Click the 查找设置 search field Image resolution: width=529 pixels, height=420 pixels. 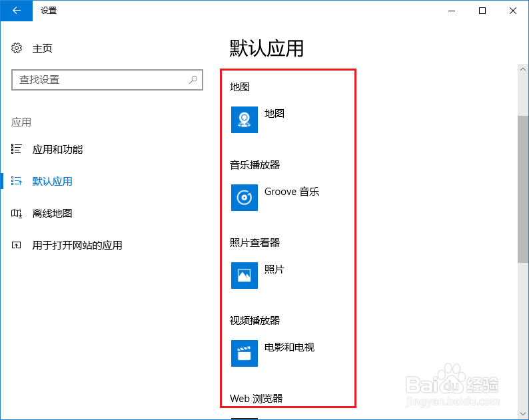point(107,80)
